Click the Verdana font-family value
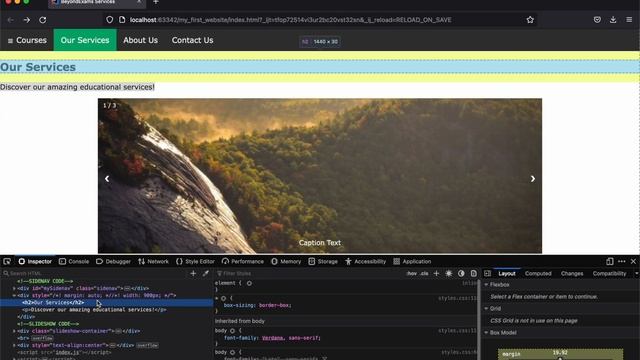 272,338
